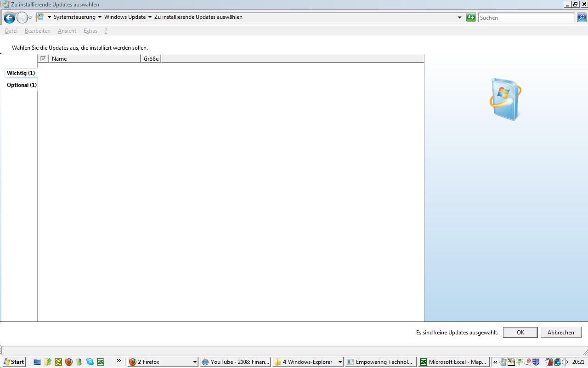The width and height of the screenshot is (588, 368).
Task: Select the Wichtig (1) tab
Action: 21,73
